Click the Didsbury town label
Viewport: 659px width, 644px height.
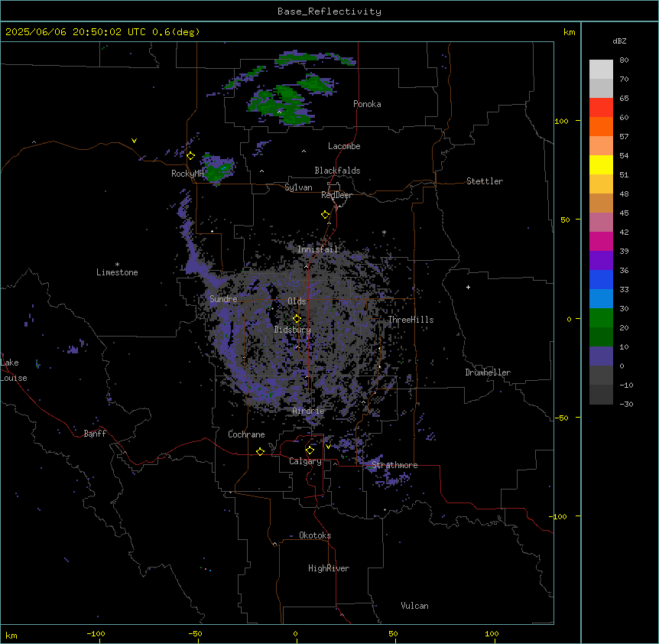[x=293, y=330]
